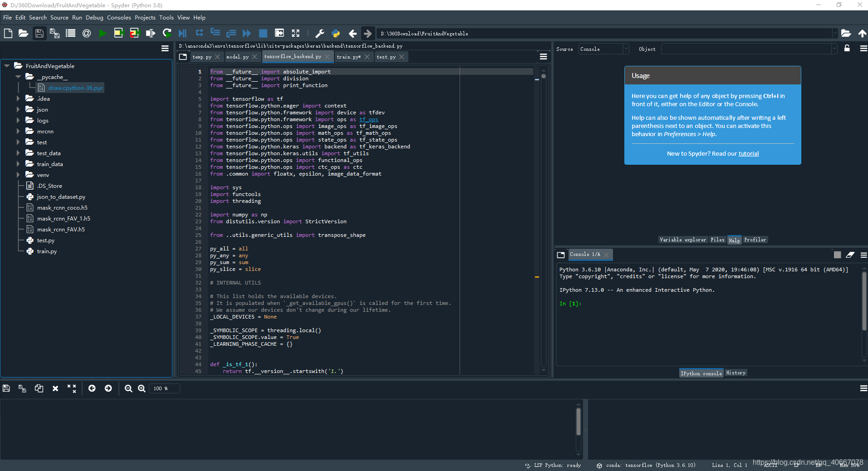The image size is (868, 471).
Task: Select mask_rcnn_coco.h5 in the project tree
Action: [x=62, y=207]
